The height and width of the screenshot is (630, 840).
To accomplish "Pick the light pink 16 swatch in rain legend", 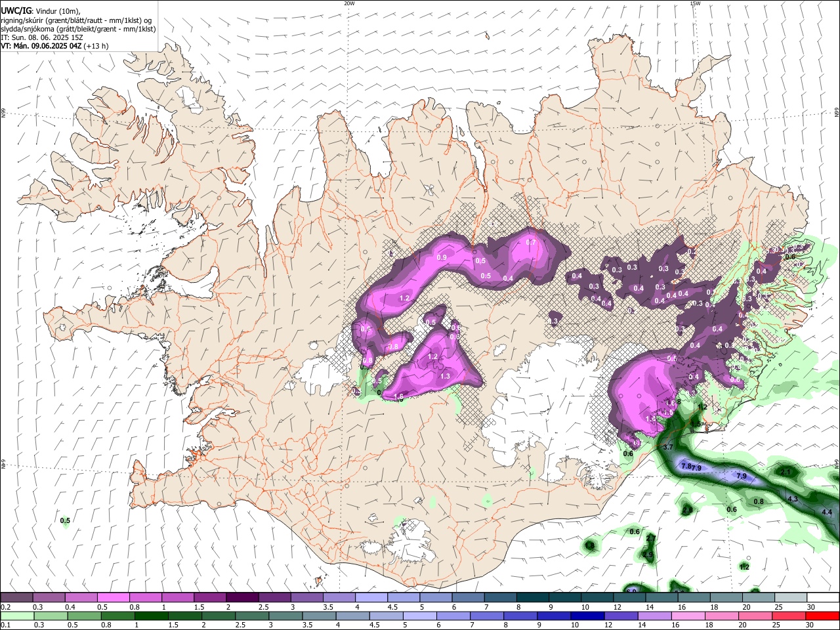I will click(688, 616).
